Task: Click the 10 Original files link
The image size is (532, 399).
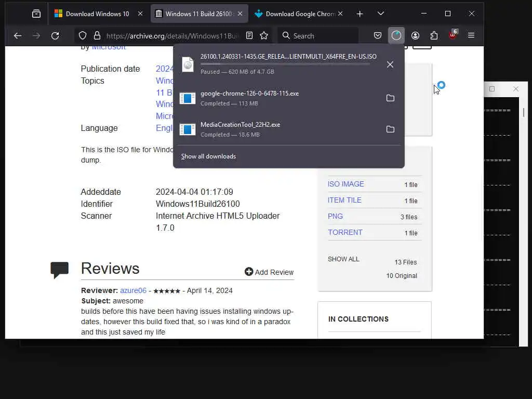Action: point(402,276)
